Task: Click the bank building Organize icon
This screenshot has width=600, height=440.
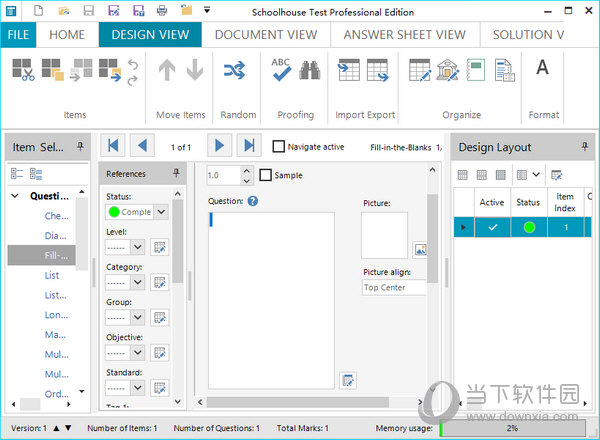Action: pyautogui.click(x=448, y=70)
